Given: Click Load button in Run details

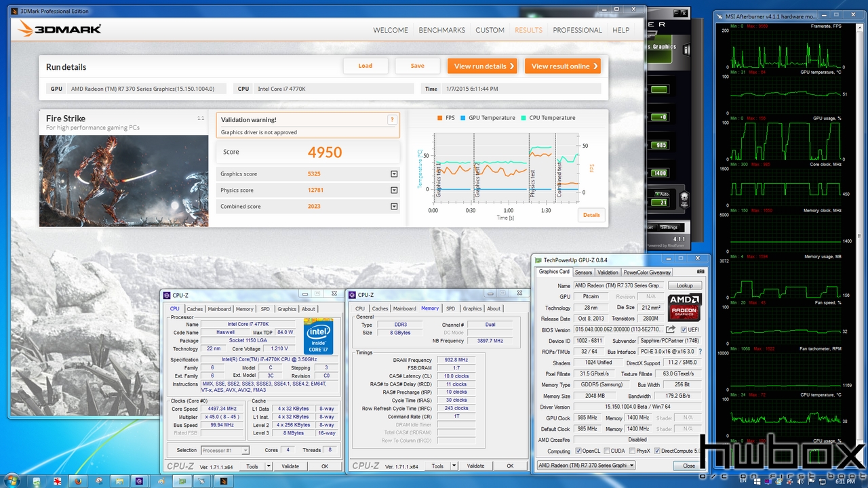Looking at the screenshot, I should point(366,66).
